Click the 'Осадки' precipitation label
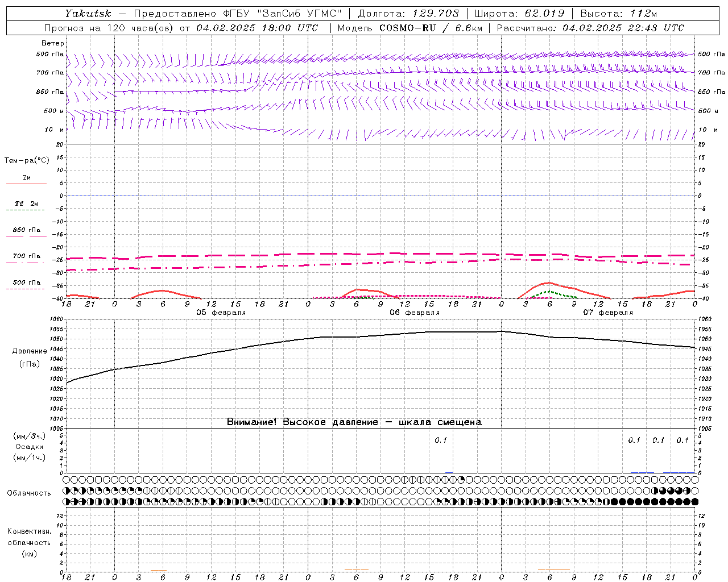 [x=29, y=447]
